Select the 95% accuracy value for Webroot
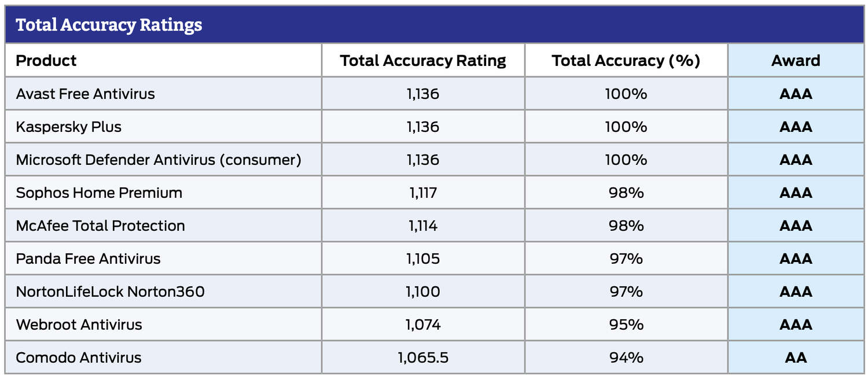 tap(626, 324)
